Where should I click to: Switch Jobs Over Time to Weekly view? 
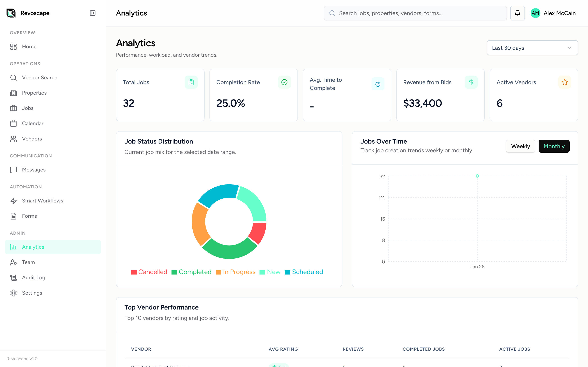click(x=520, y=146)
